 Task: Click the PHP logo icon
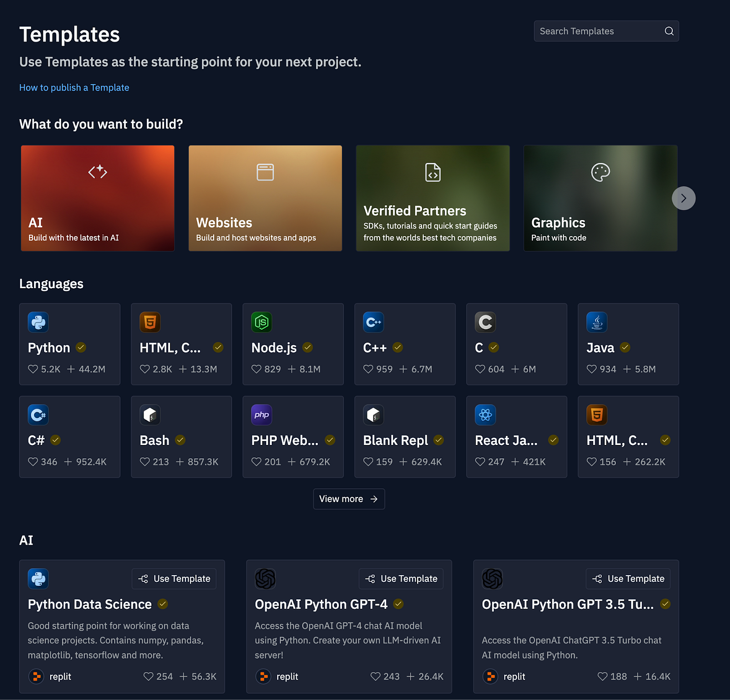(262, 415)
